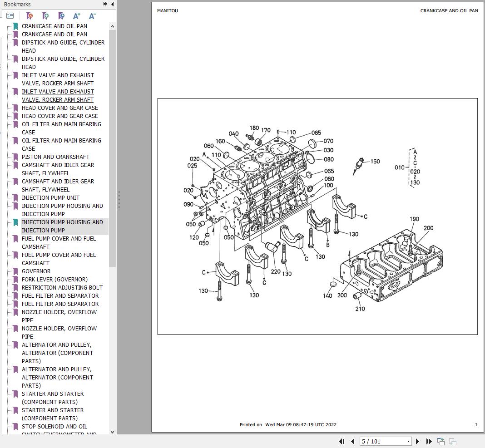Click the bookmarks scrollbar up arrow
This screenshot has height=448, width=485.
coord(112,27)
